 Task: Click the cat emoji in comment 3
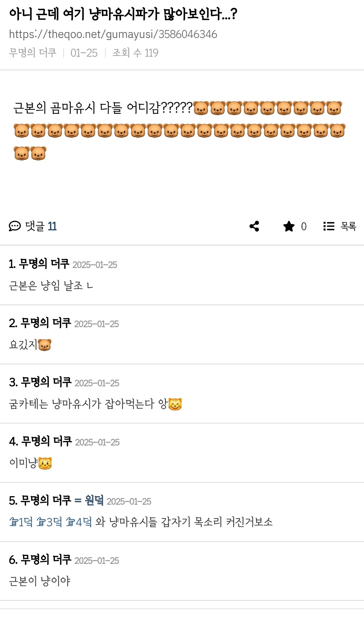coord(175,404)
